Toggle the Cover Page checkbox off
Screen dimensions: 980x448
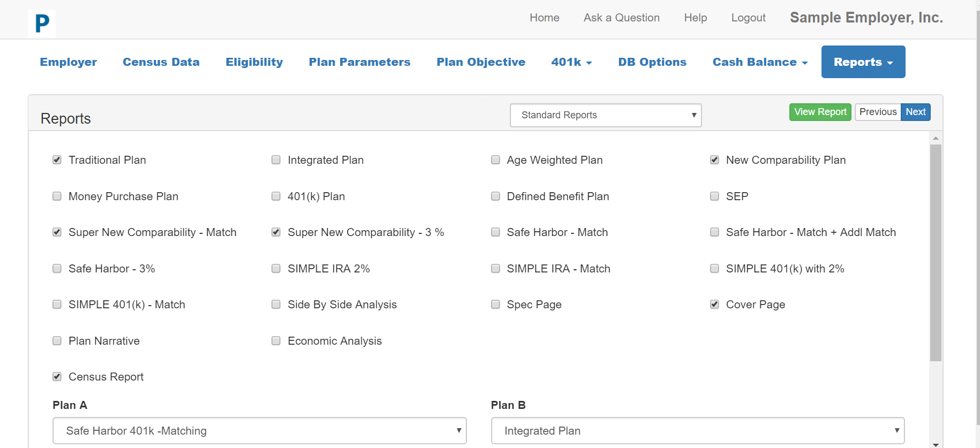[714, 305]
